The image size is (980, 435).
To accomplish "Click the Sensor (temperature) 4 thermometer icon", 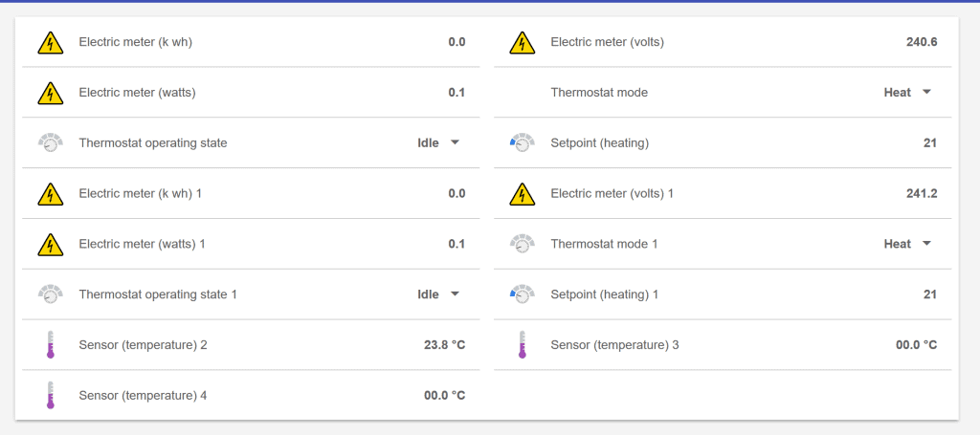I will tap(50, 395).
